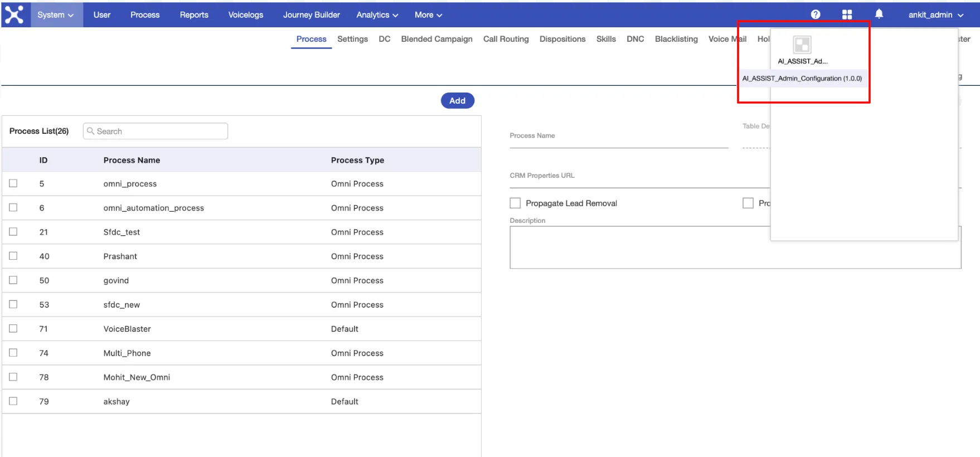
Task: Expand the System dropdown menu
Action: (x=56, y=15)
